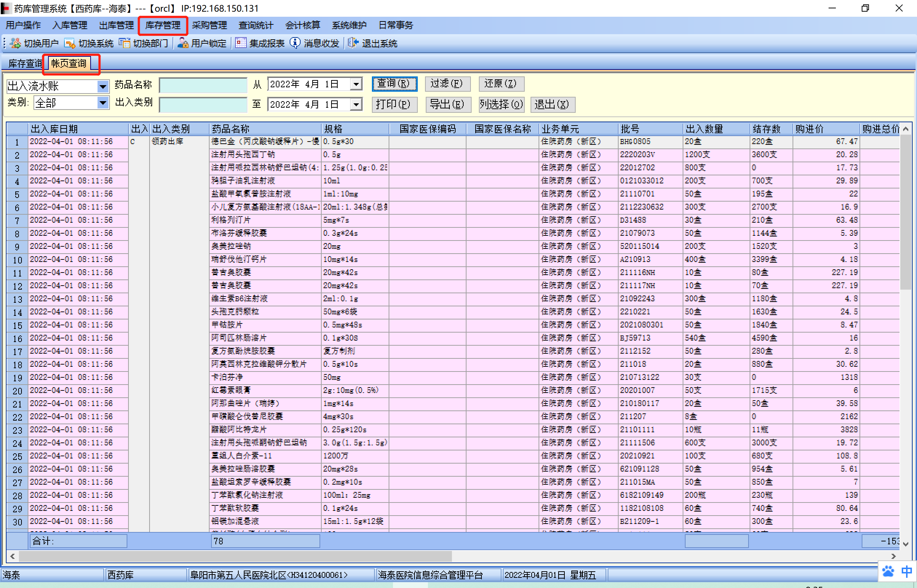917x588 pixels.
Task: Switch to the 库存查询 tab
Action: pos(24,63)
